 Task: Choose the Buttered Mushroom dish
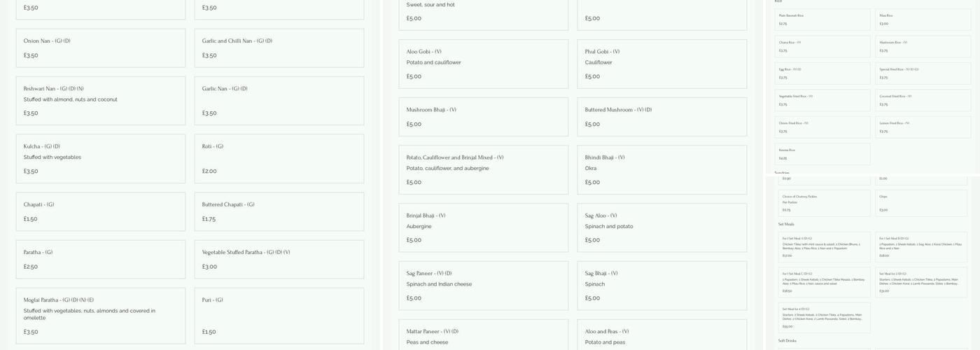pos(661,116)
